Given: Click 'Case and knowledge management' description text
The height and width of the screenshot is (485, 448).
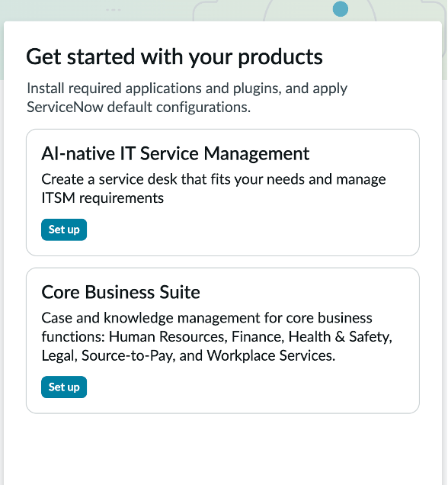Looking at the screenshot, I should [216, 337].
